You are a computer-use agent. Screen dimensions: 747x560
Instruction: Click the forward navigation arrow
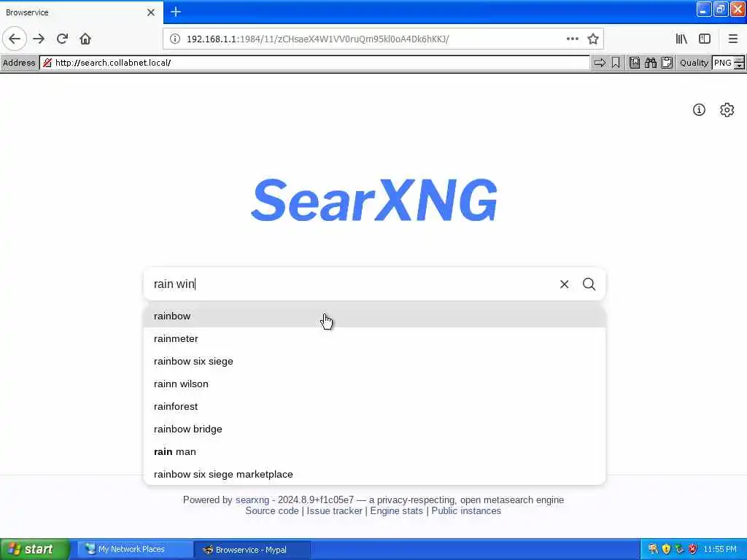[39, 39]
